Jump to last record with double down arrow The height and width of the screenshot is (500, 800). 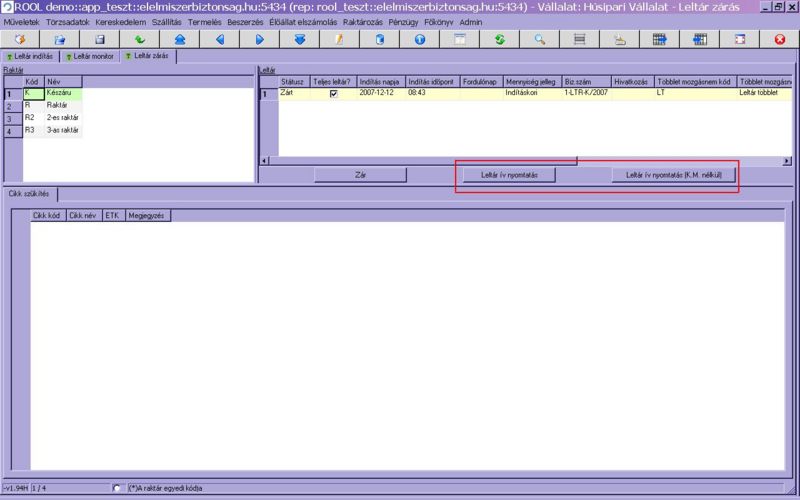(299, 39)
